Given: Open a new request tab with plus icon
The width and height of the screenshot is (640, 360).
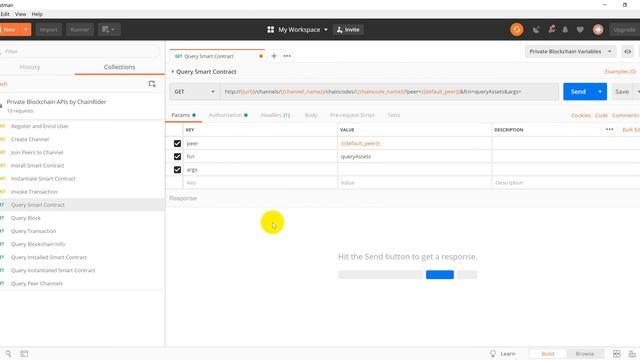Looking at the screenshot, I should 274,56.
